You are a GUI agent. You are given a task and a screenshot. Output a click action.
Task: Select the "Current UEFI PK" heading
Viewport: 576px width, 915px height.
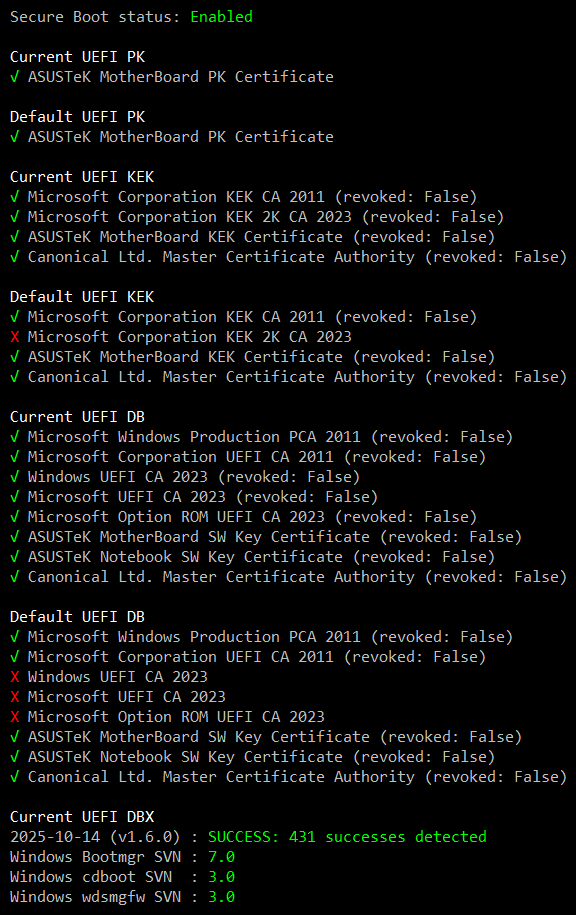(x=78, y=57)
